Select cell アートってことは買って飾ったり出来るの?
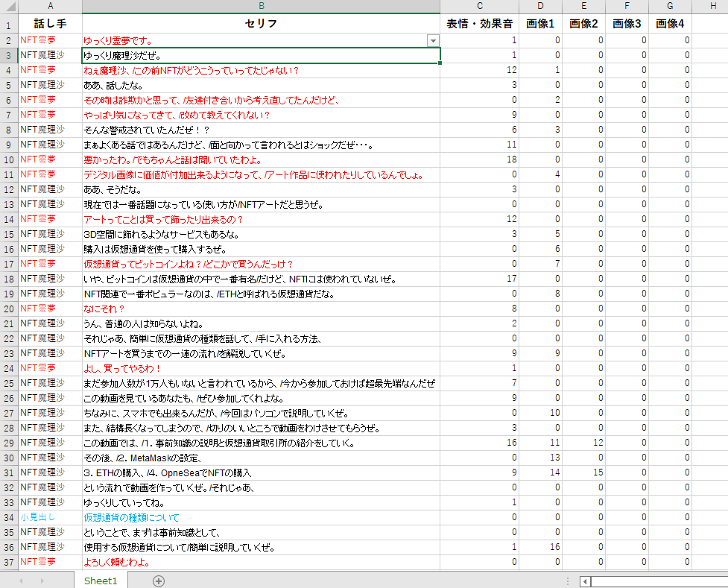 [x=262, y=219]
